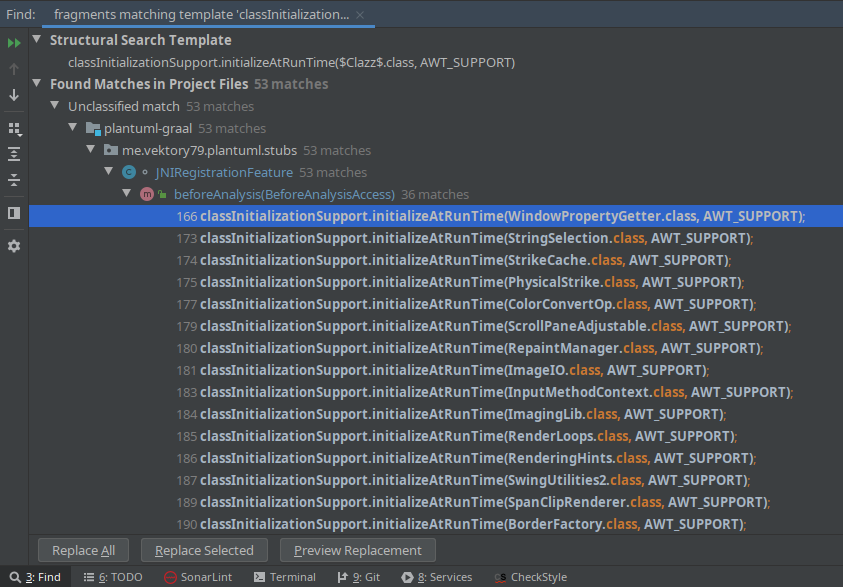Click the Collapse All icon
Viewport: 843px width, 587px height.
14,180
